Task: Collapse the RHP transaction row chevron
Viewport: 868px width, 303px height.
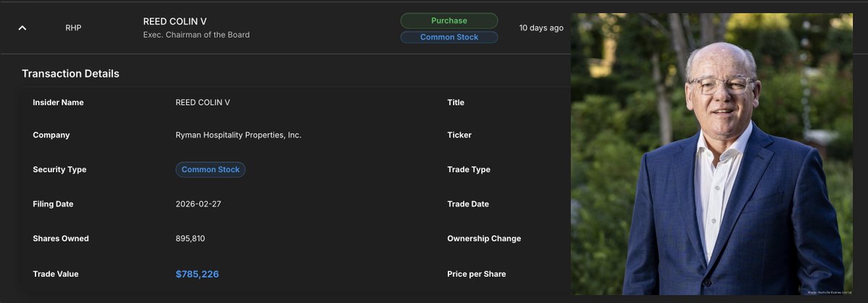Action: tap(22, 27)
